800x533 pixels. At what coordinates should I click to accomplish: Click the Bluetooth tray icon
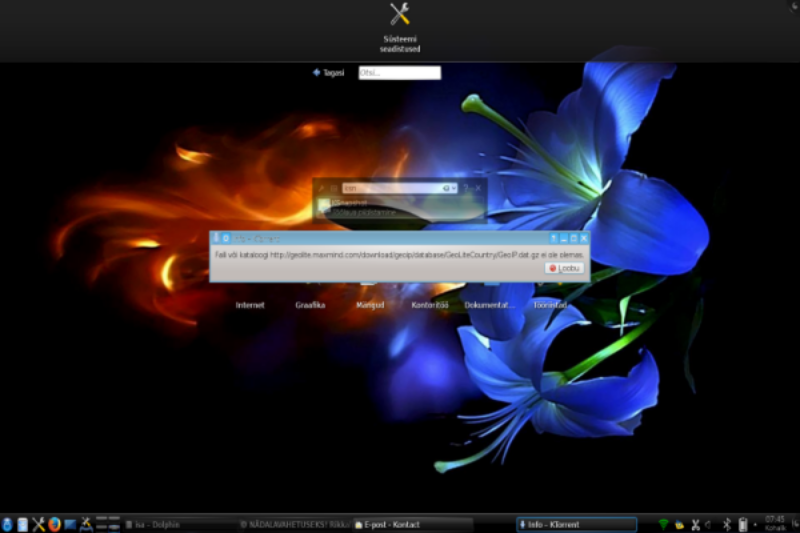coord(727,524)
